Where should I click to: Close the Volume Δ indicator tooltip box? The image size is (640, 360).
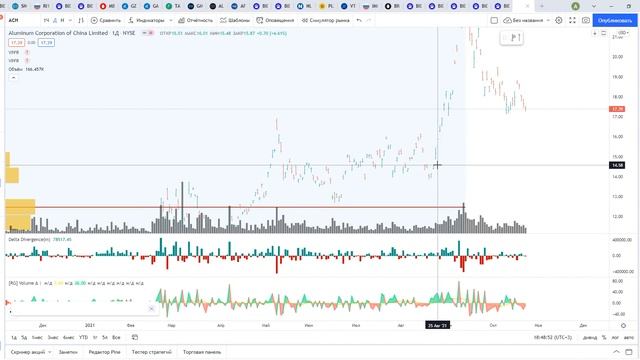coord(151,309)
